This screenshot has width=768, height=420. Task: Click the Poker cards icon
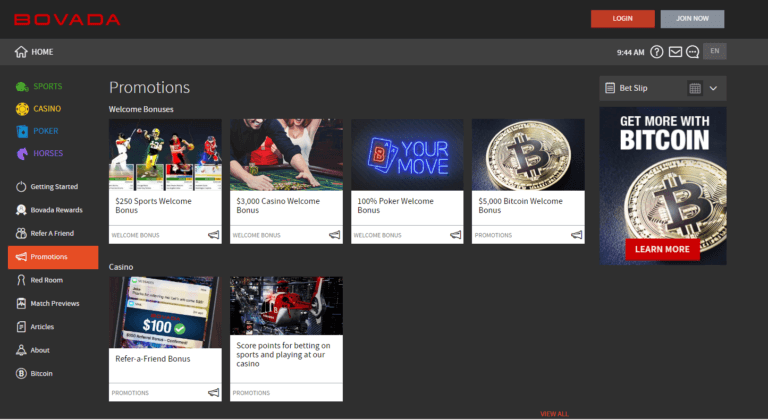point(22,131)
